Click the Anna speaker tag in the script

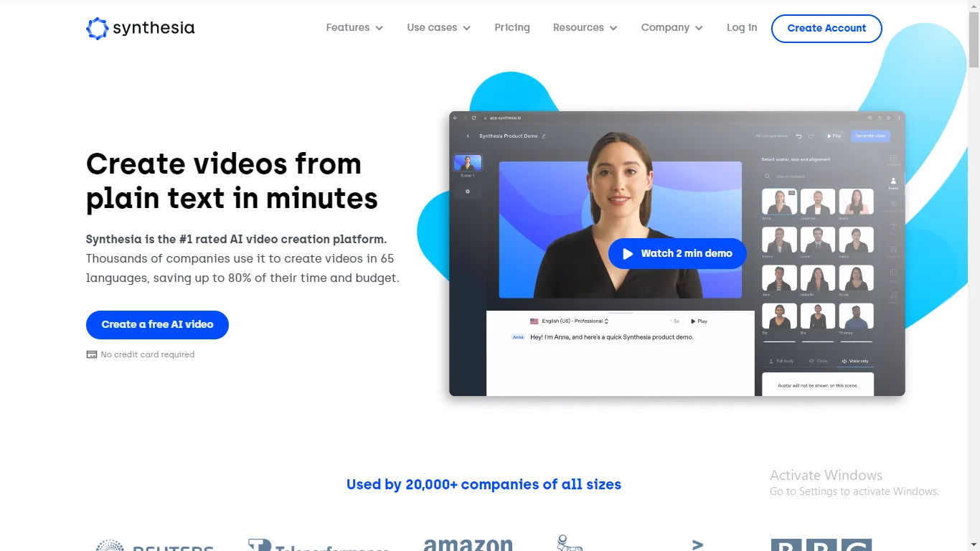coord(518,337)
